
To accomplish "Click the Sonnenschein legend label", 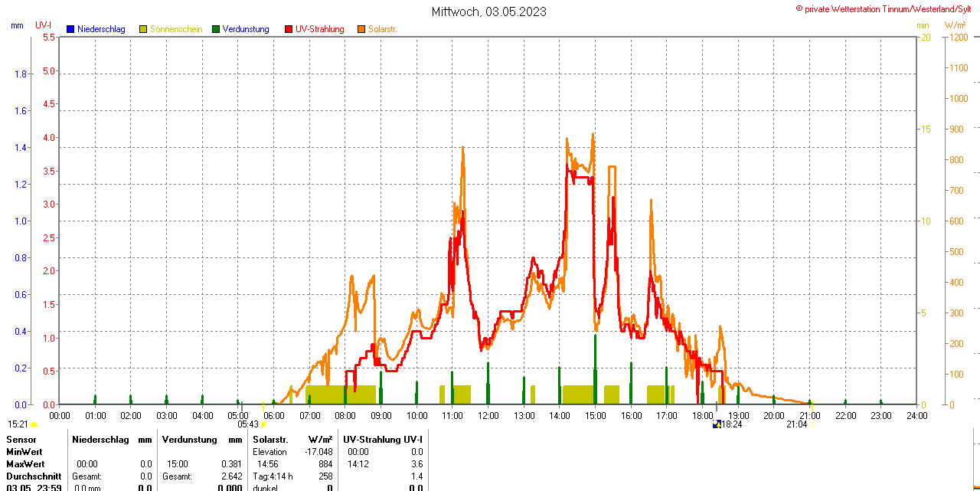I will tap(176, 29).
